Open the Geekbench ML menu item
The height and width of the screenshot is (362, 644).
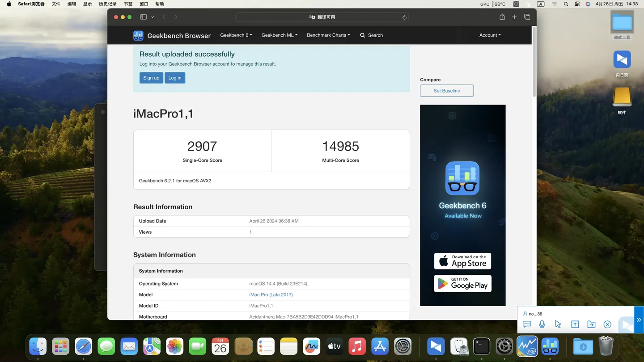(x=279, y=35)
